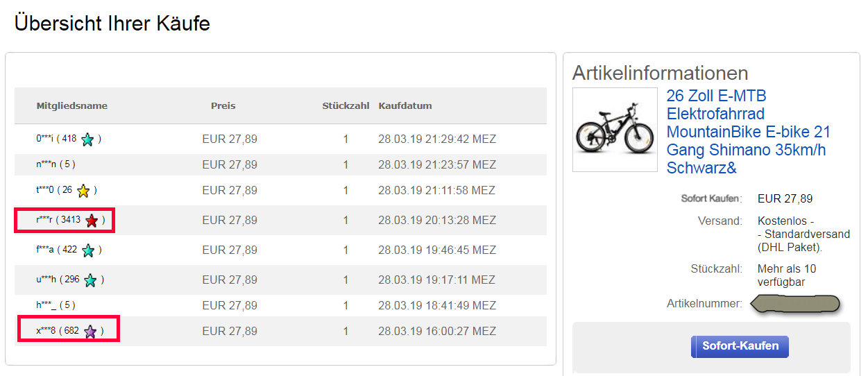This screenshot has height=376, width=868.
Task: Click the red star next to r***r
Action: pyautogui.click(x=92, y=221)
